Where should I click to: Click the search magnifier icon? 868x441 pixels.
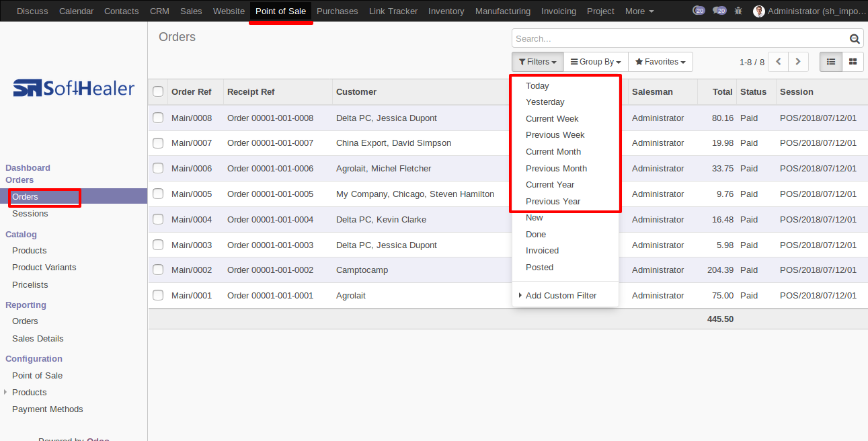click(x=855, y=39)
